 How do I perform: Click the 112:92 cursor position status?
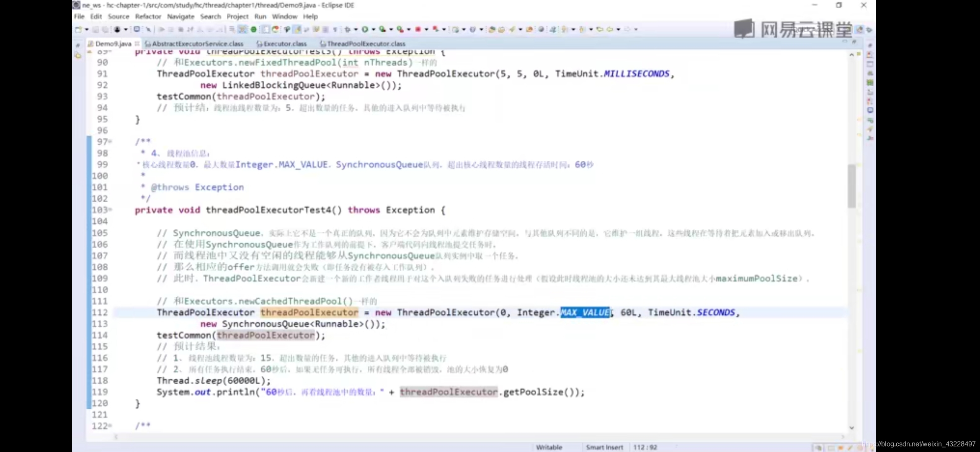coord(645,447)
